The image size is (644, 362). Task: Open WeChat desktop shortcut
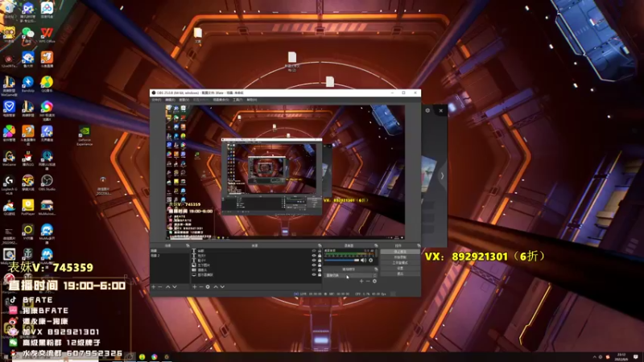click(28, 35)
